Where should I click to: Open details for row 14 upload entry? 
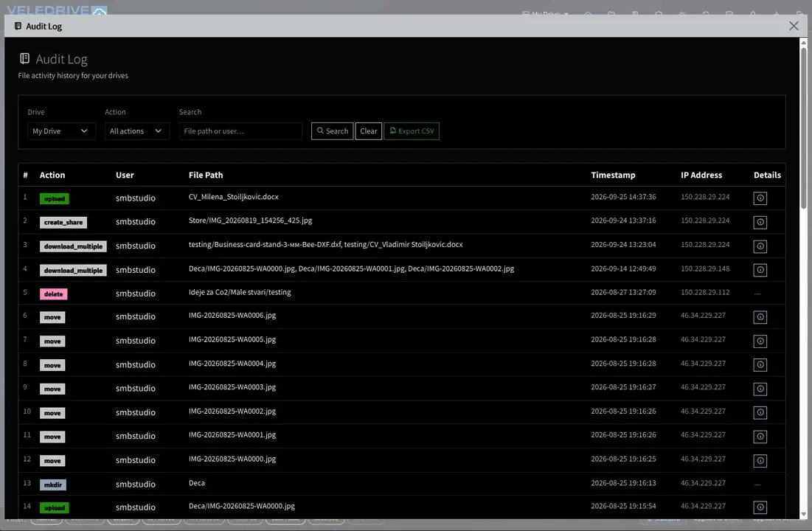coord(760,507)
